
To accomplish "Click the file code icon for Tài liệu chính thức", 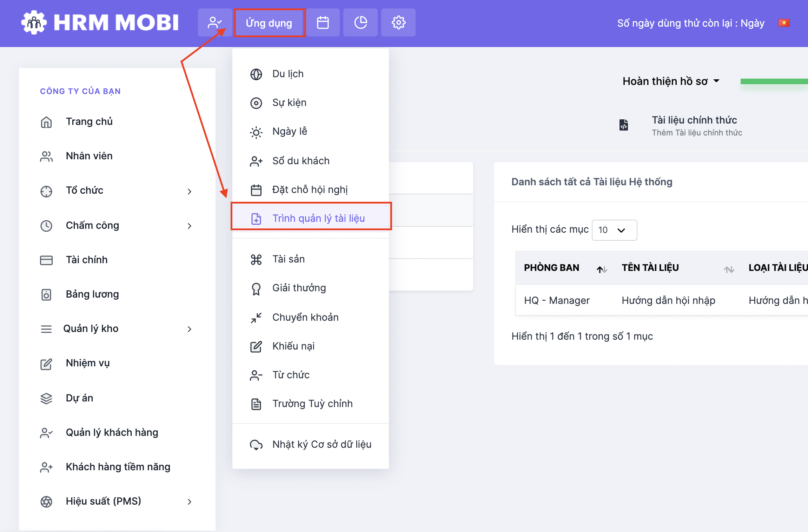I will [x=624, y=125].
